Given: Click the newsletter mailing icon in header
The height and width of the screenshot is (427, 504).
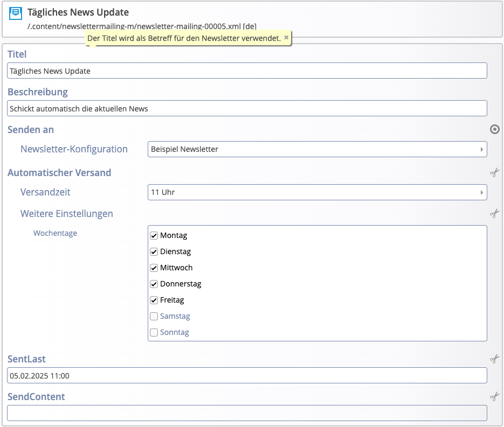Looking at the screenshot, I should point(16,13).
